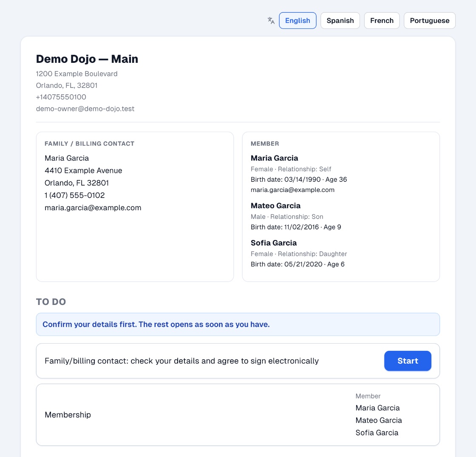Click the bold Sofia Garcia member name
The image size is (476, 457).
pos(274,243)
